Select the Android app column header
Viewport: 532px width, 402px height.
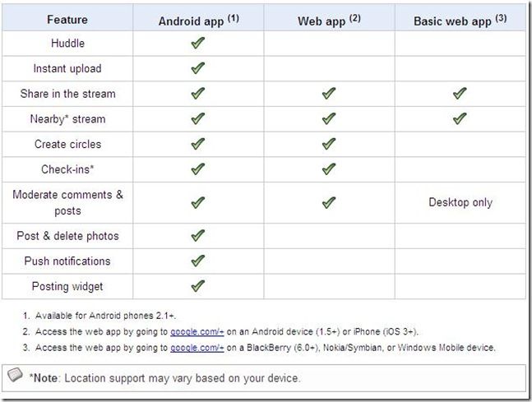tap(199, 21)
